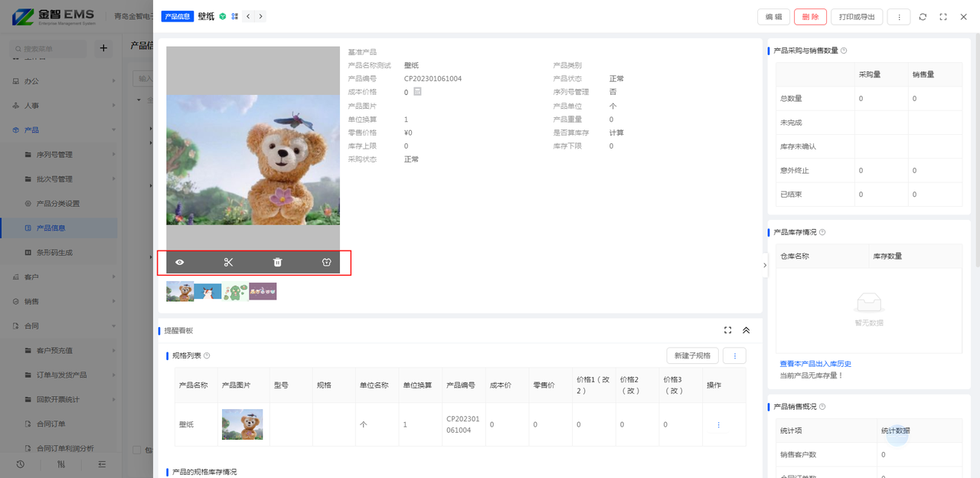
Task: Select the bear thumbnail in the gallery strip
Action: click(180, 291)
